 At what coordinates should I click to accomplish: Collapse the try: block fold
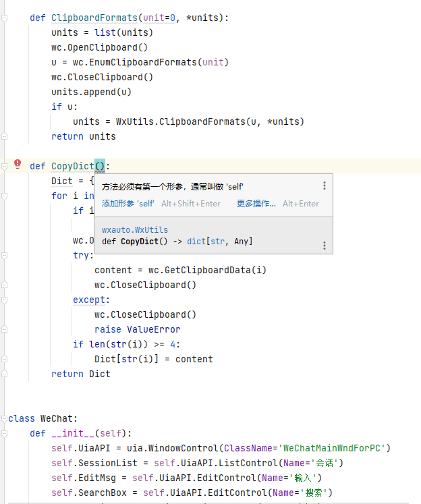point(4,256)
